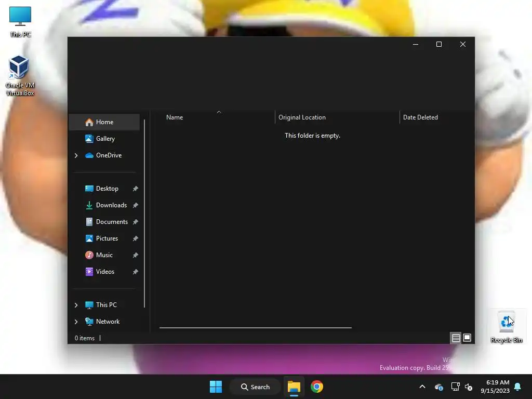
Task: Open Gallery in the sidebar
Action: click(x=104, y=139)
